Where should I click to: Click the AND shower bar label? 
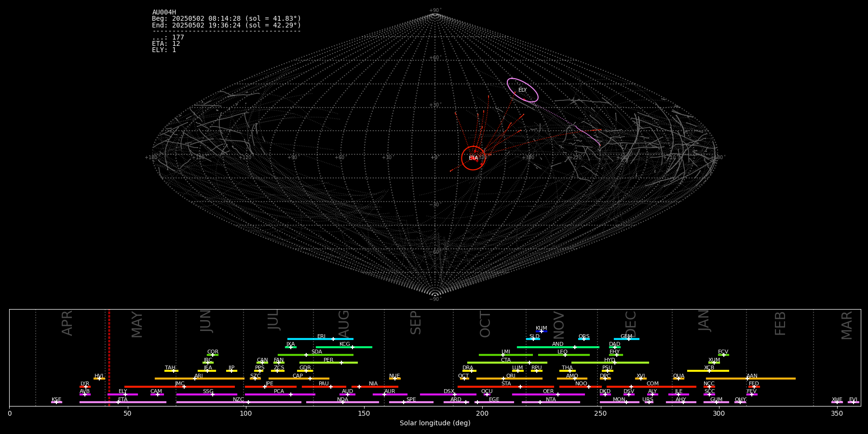(x=558, y=344)
